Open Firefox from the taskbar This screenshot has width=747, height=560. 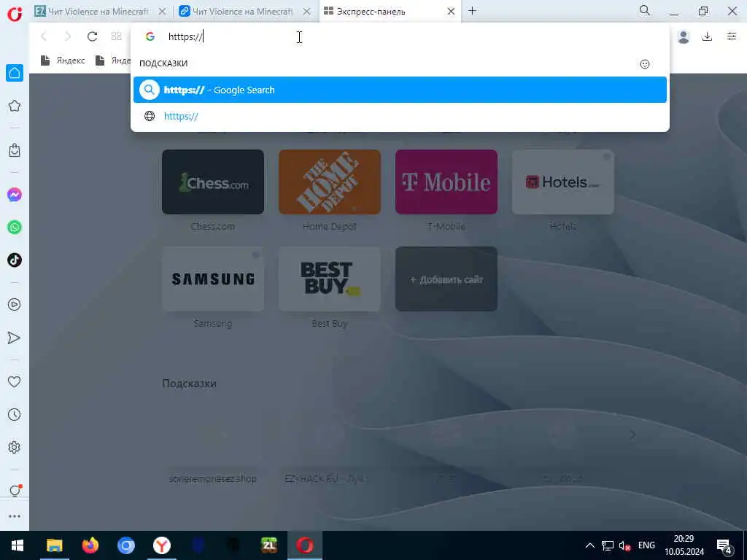90,545
